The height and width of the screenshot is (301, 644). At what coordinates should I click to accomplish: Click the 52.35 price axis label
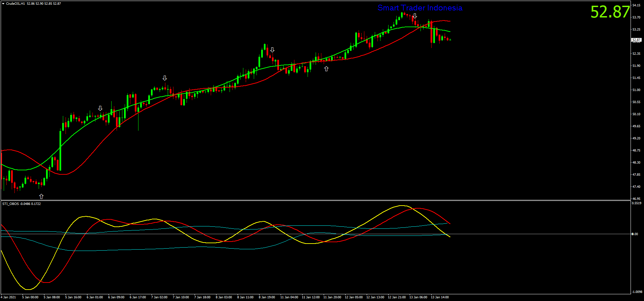click(636, 54)
